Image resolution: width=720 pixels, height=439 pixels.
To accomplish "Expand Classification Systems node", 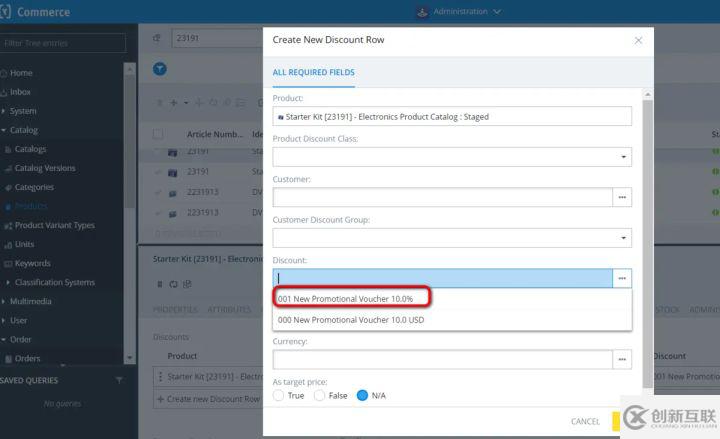I will point(8,282).
